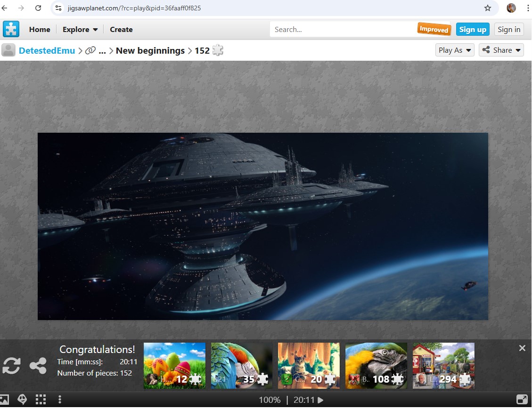Screen dimensions: 532x409
Task: Click the browser address bar URL
Action: [134, 8]
